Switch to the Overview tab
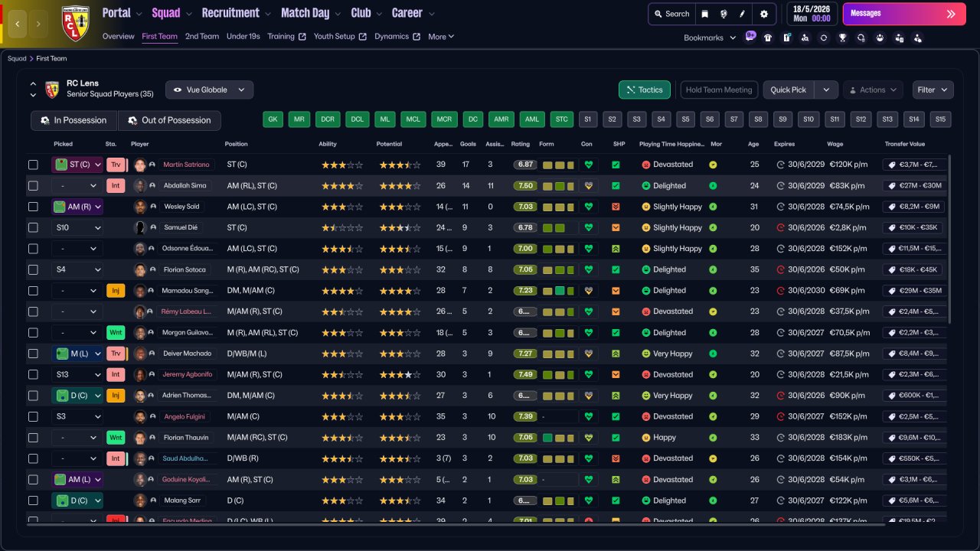The height and width of the screenshot is (551, 980). pyautogui.click(x=118, y=37)
